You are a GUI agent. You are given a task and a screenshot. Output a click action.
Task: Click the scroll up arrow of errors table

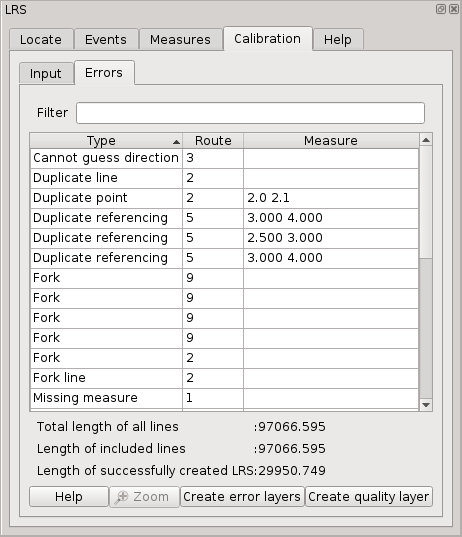click(x=426, y=140)
